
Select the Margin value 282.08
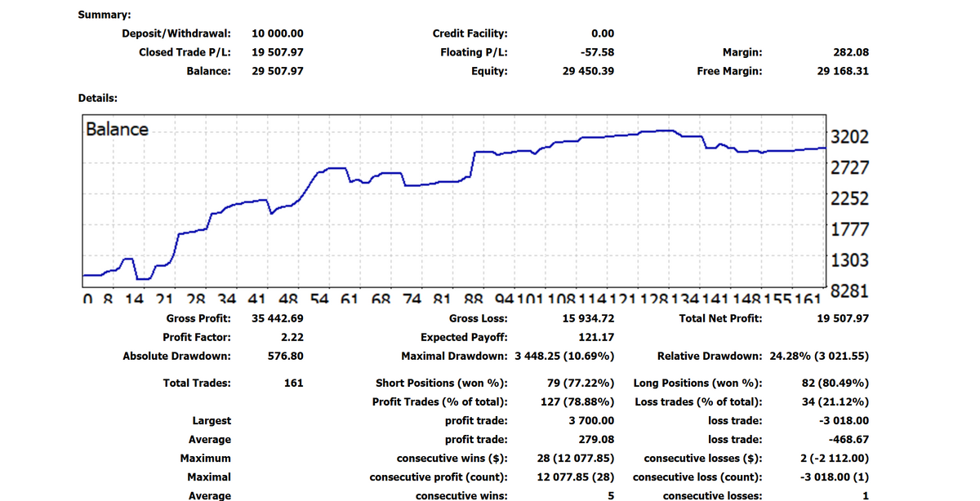pyautogui.click(x=851, y=52)
